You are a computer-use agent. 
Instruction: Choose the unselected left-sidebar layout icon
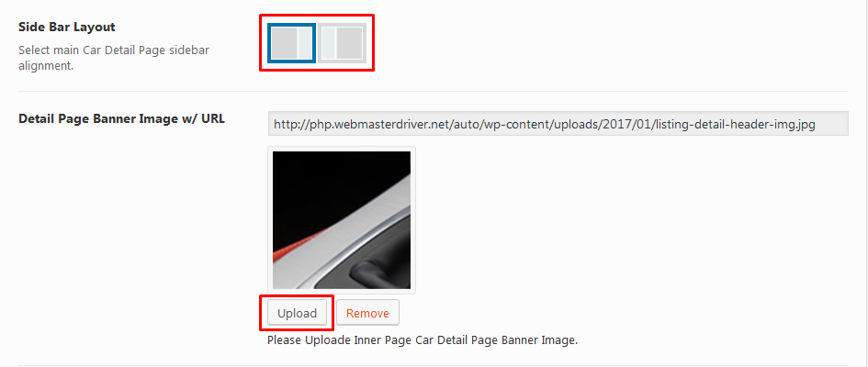point(342,43)
